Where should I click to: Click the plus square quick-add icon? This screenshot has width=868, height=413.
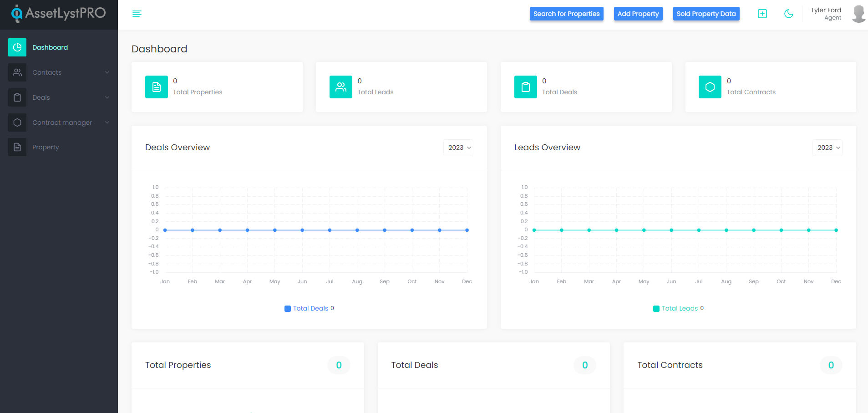(x=762, y=14)
